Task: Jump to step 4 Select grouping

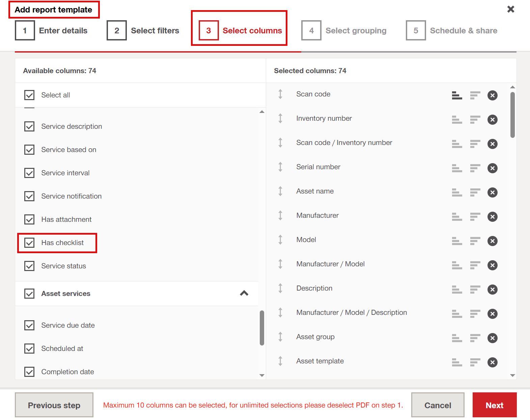Action: click(344, 31)
